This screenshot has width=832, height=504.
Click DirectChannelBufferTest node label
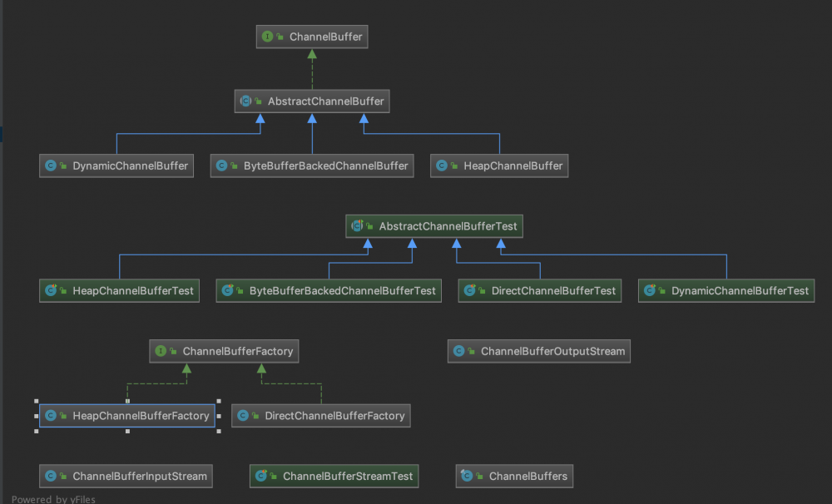[553, 290]
